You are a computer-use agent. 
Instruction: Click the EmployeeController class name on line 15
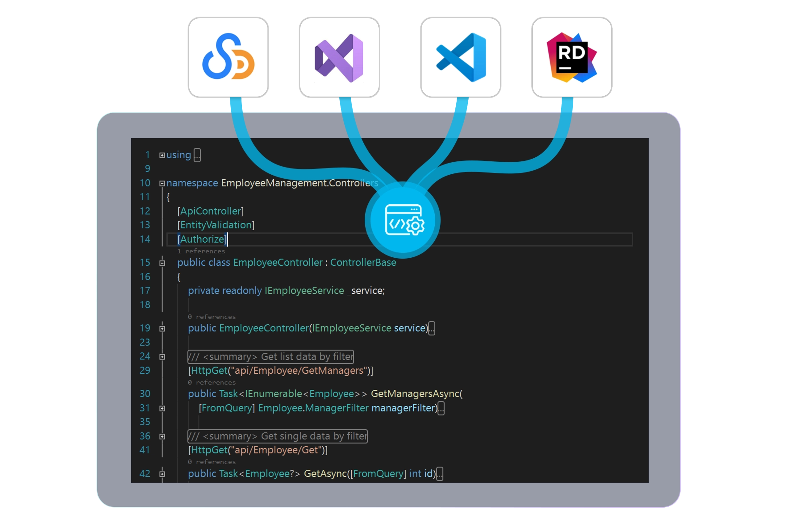[278, 263]
